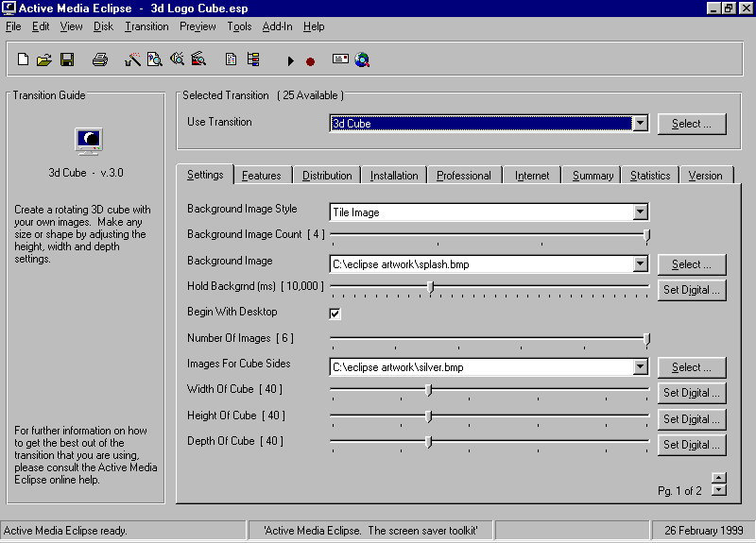Image resolution: width=756 pixels, height=543 pixels.
Task: Expand the Images For Cube Sides dropdown arrow
Action: coord(640,367)
